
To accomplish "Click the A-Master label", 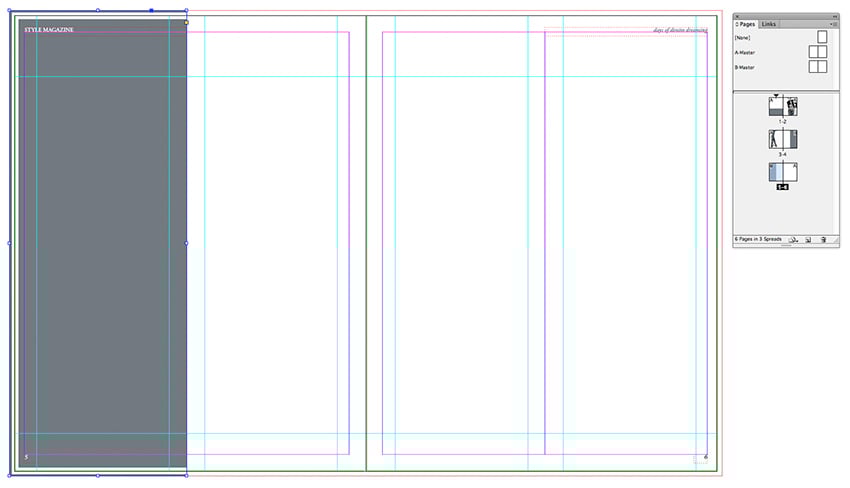I will [x=745, y=53].
